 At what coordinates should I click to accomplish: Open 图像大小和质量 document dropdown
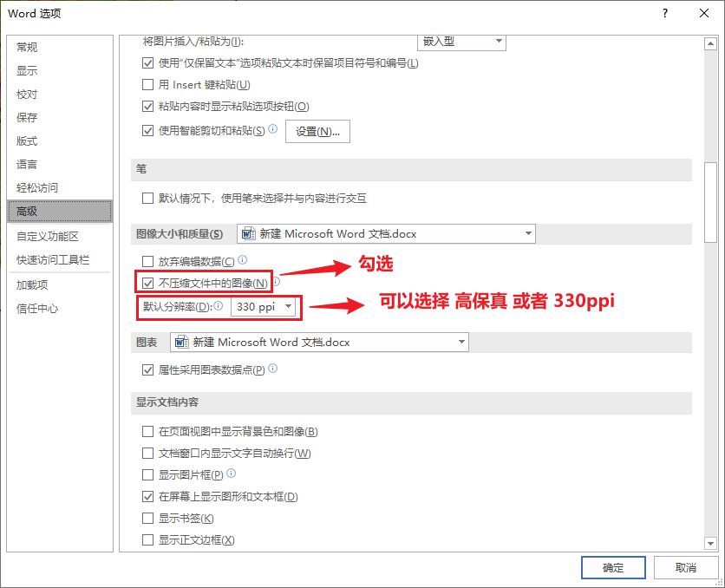(386, 234)
